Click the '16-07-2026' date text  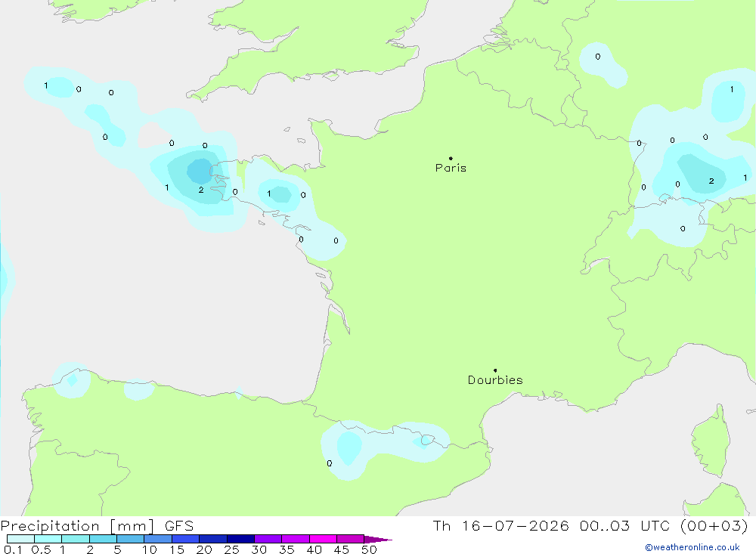(x=515, y=525)
